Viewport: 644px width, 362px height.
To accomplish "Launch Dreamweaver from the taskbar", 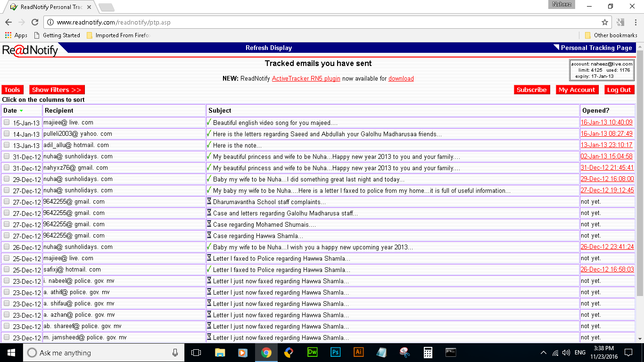I will (x=312, y=352).
